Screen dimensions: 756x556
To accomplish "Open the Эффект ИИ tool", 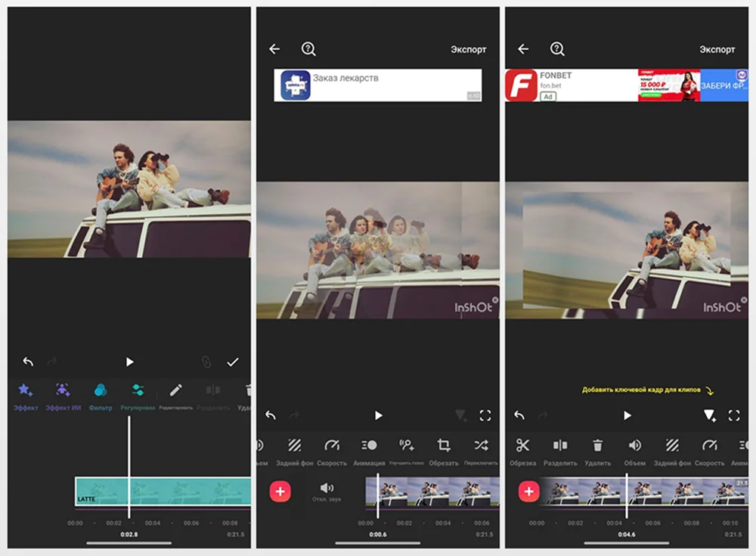I will [63, 390].
